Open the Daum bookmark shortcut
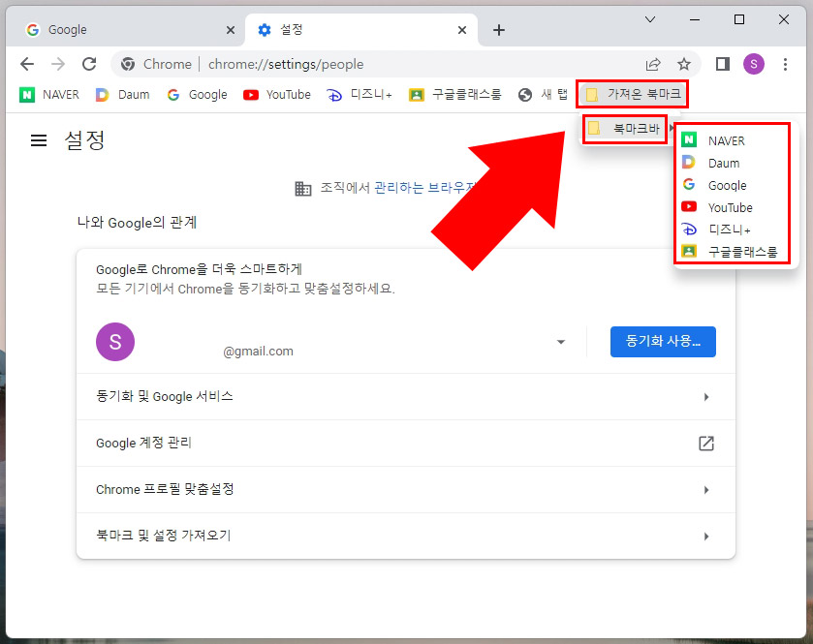 [x=122, y=94]
